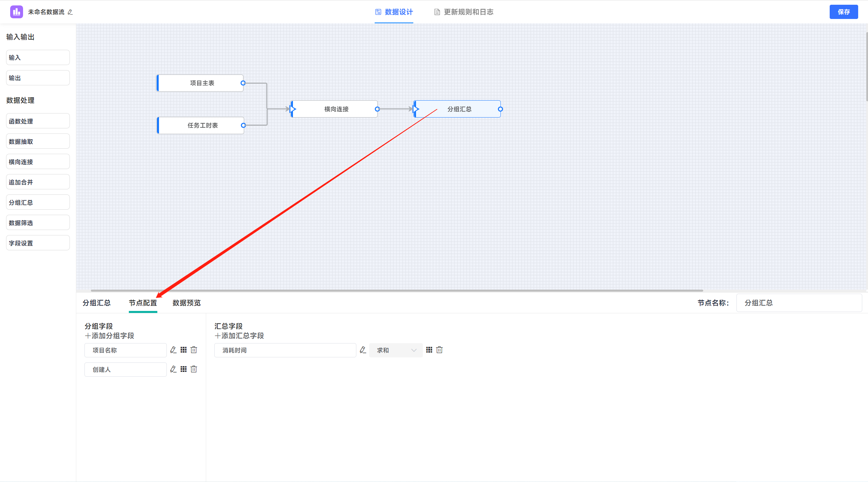The image size is (868, 482).
Task: Select the 任务工时表 node on canvas
Action: pyautogui.click(x=201, y=125)
